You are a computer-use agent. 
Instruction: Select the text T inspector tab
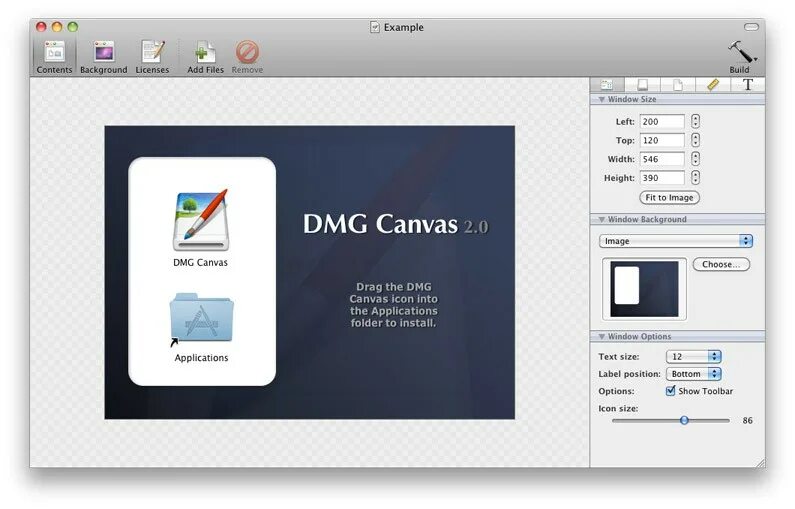point(748,85)
